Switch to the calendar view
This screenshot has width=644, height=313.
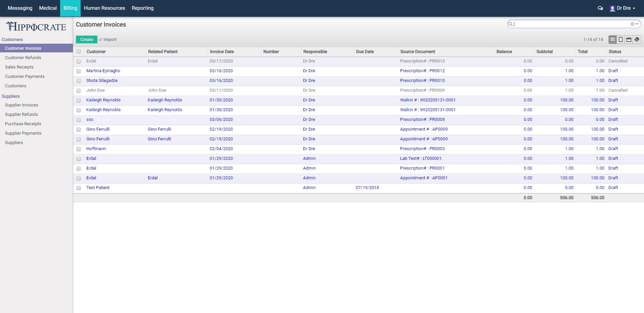pyautogui.click(x=629, y=39)
